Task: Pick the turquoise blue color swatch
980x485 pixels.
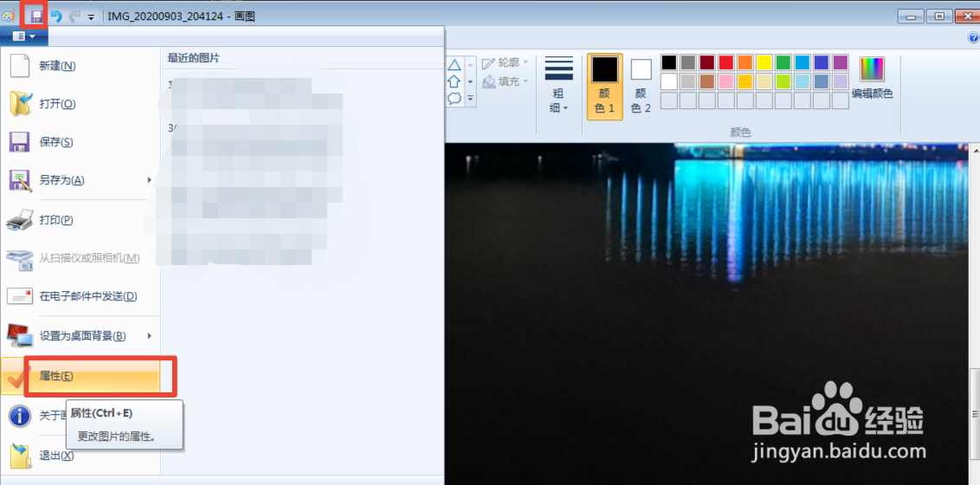Action: pyautogui.click(x=803, y=62)
